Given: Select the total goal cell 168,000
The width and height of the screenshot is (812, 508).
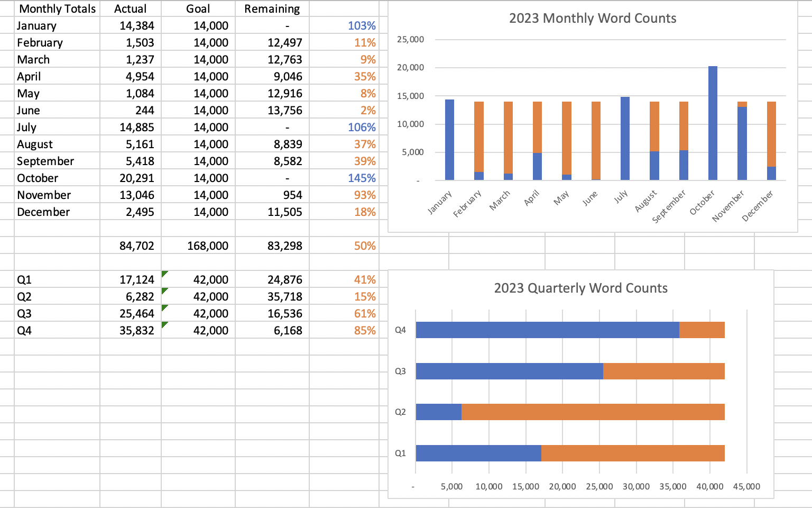Looking at the screenshot, I should pos(198,246).
